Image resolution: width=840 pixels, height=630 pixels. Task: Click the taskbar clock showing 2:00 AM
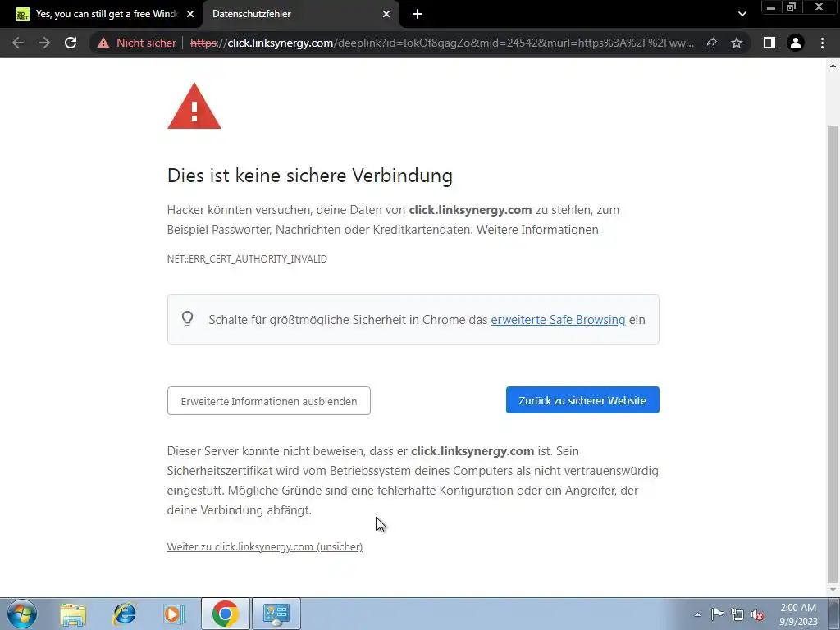tap(798, 614)
